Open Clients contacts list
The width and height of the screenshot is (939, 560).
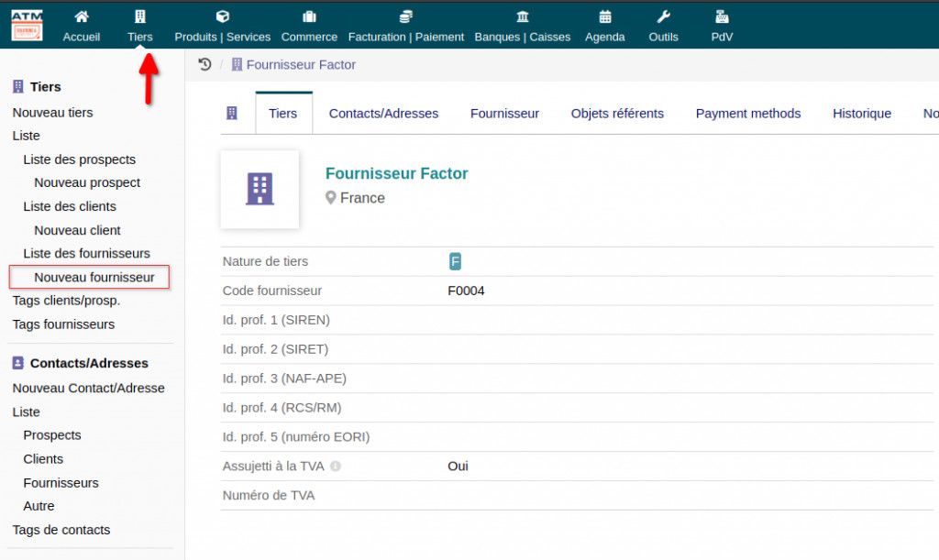point(43,459)
